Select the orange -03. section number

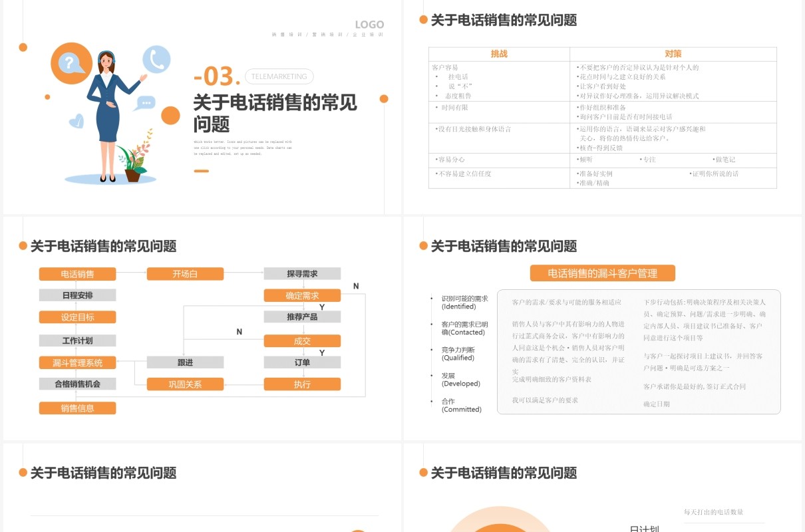click(x=217, y=76)
